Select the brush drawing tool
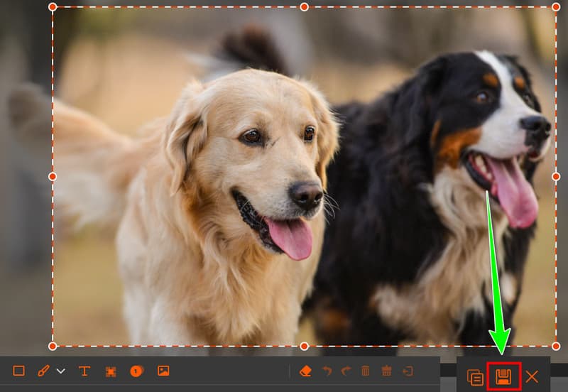Screen dimensions: 568x392 coord(43,371)
